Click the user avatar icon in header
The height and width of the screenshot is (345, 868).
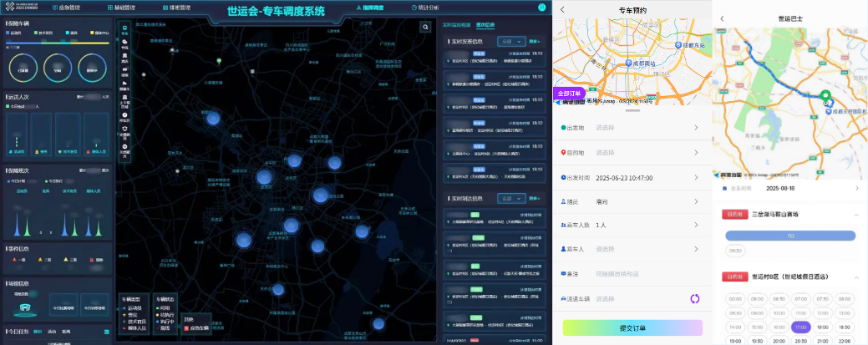(542, 8)
